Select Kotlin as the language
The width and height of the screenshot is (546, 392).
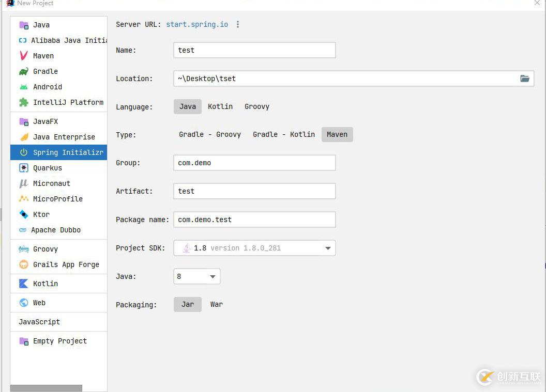click(x=220, y=107)
